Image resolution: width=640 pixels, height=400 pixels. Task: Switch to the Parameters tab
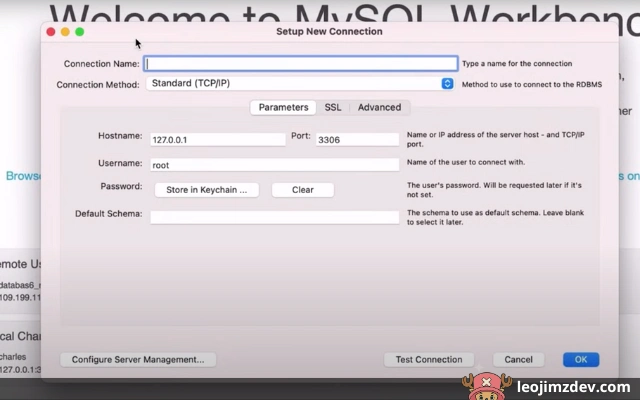[x=283, y=107]
